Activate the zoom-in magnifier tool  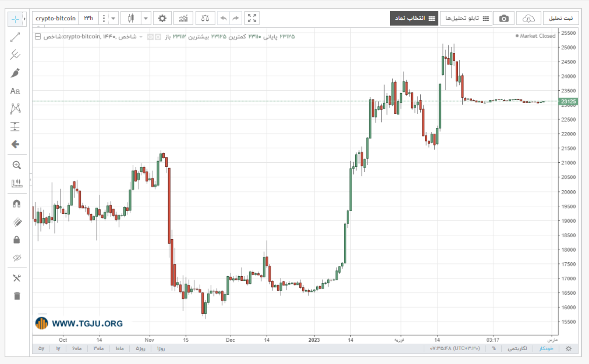point(16,165)
